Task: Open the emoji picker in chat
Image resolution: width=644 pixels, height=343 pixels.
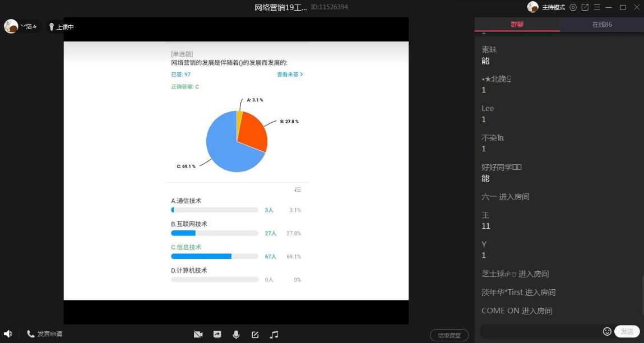Action: 606,331
